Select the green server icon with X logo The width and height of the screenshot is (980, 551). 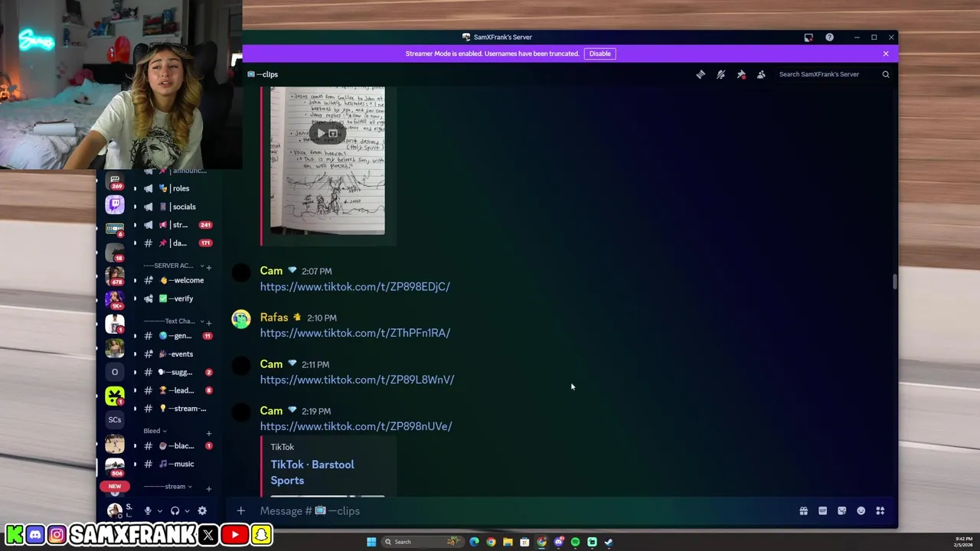115,396
